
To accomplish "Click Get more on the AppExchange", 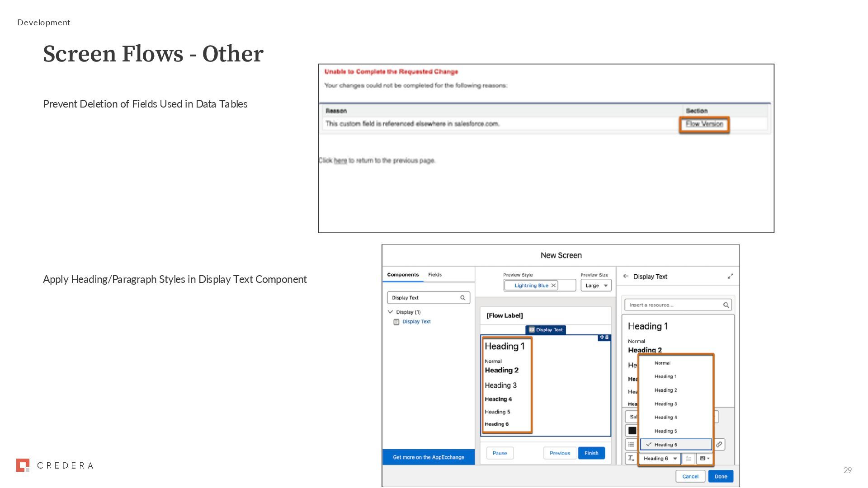I will pos(429,457).
